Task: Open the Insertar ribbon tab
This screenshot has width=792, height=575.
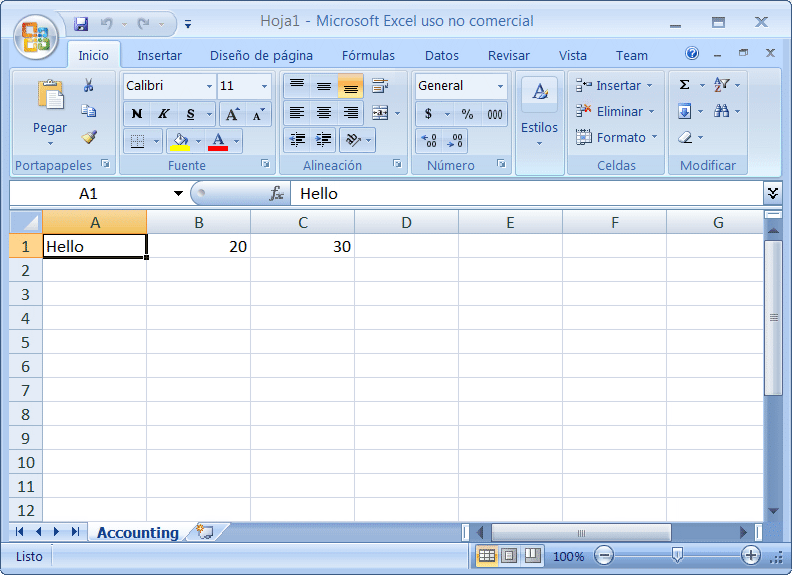Action: [x=160, y=56]
